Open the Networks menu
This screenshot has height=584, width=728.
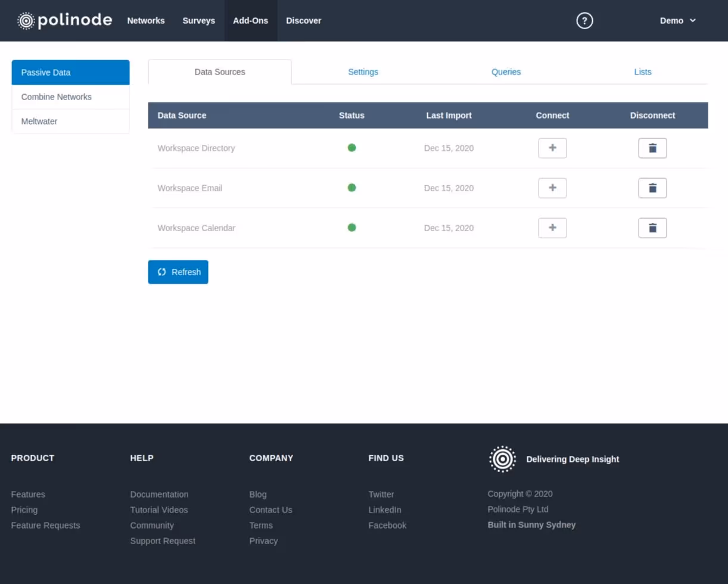click(x=146, y=21)
